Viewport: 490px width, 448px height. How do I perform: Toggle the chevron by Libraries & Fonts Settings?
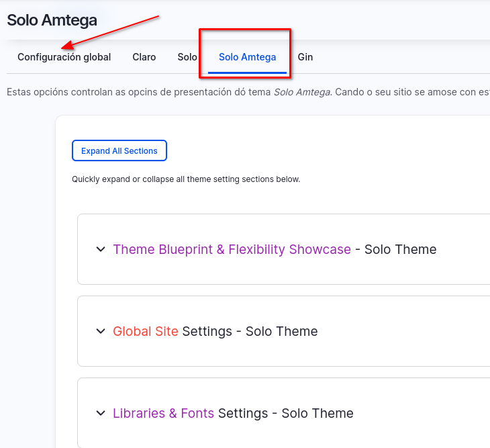pos(101,413)
